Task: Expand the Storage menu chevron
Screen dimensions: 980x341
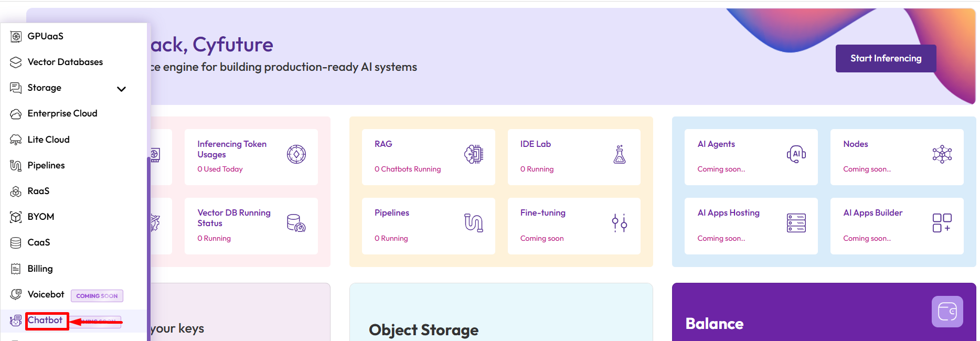Action: (x=121, y=89)
